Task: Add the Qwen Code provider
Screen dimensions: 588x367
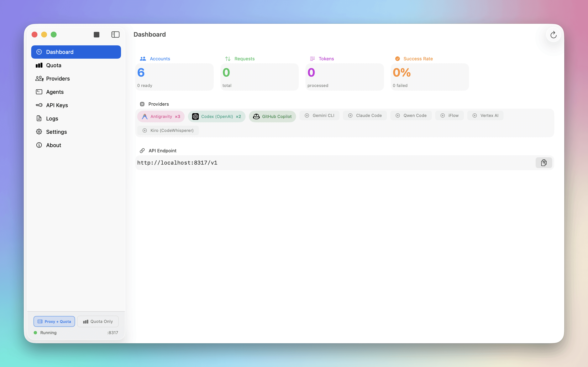Action: coord(411,115)
